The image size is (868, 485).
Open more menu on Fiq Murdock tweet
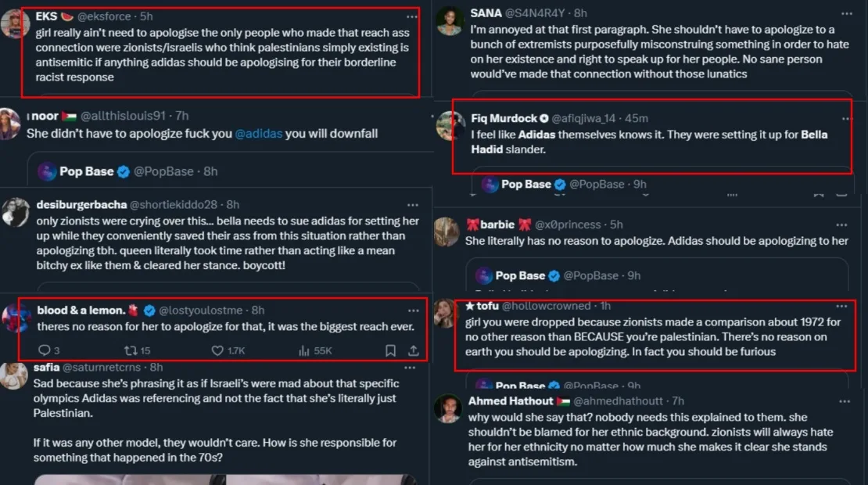(845, 118)
